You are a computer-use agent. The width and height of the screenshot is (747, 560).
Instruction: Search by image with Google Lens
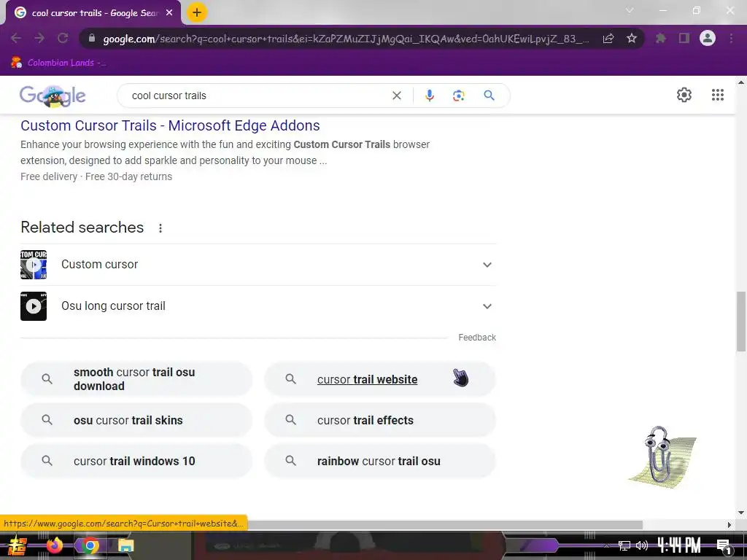click(458, 96)
